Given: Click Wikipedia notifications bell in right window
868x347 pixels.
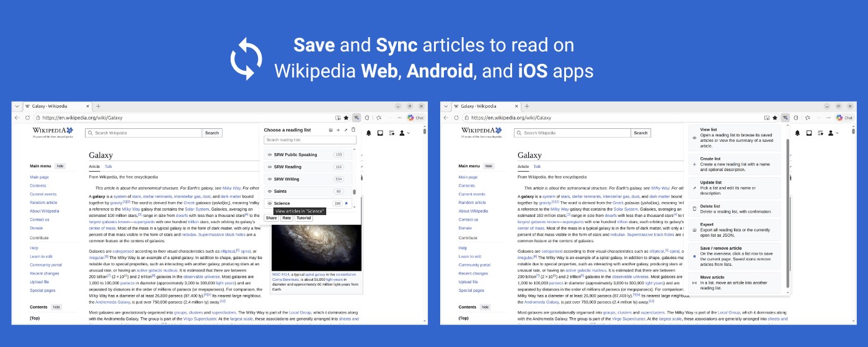Looking at the screenshot, I should (798, 133).
